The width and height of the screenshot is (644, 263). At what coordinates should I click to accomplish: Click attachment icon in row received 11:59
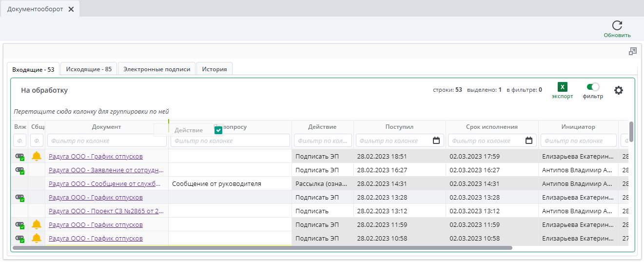20,225
